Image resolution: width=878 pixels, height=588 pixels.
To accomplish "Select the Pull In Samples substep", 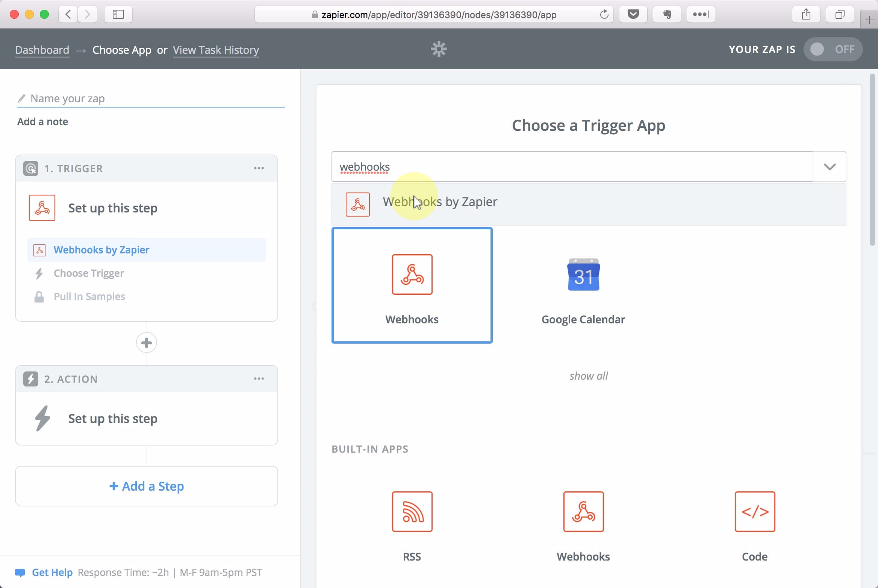I will pos(89,296).
